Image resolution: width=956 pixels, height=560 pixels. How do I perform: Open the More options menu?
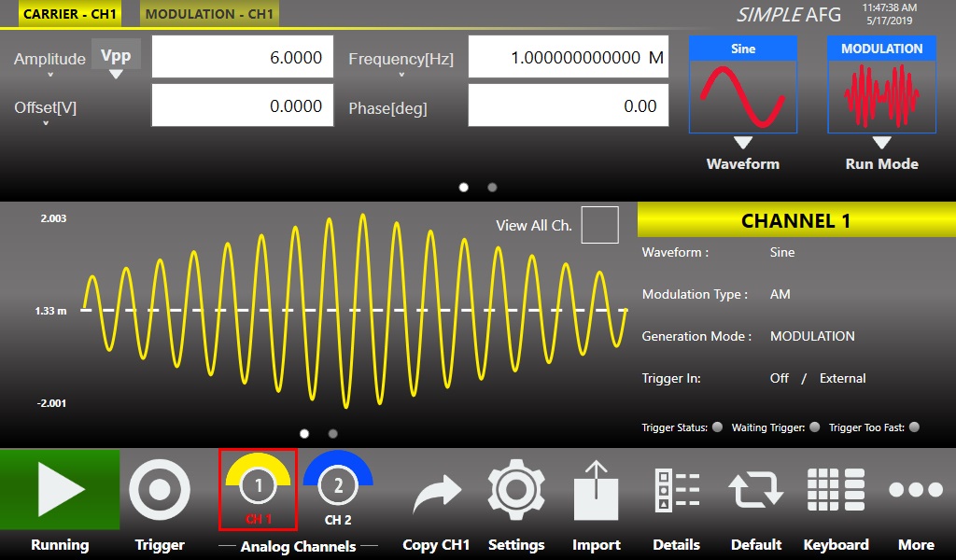(x=916, y=490)
